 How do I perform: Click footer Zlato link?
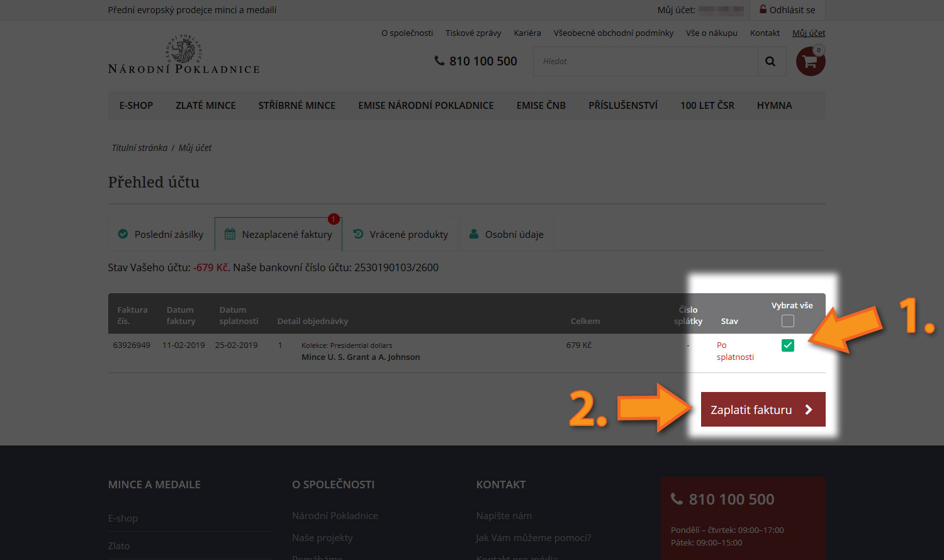coord(119,546)
